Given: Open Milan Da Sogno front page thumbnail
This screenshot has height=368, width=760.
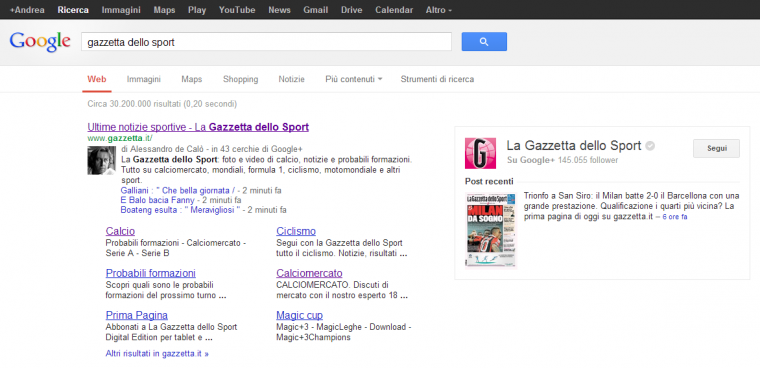Looking at the screenshot, I should coord(491,230).
